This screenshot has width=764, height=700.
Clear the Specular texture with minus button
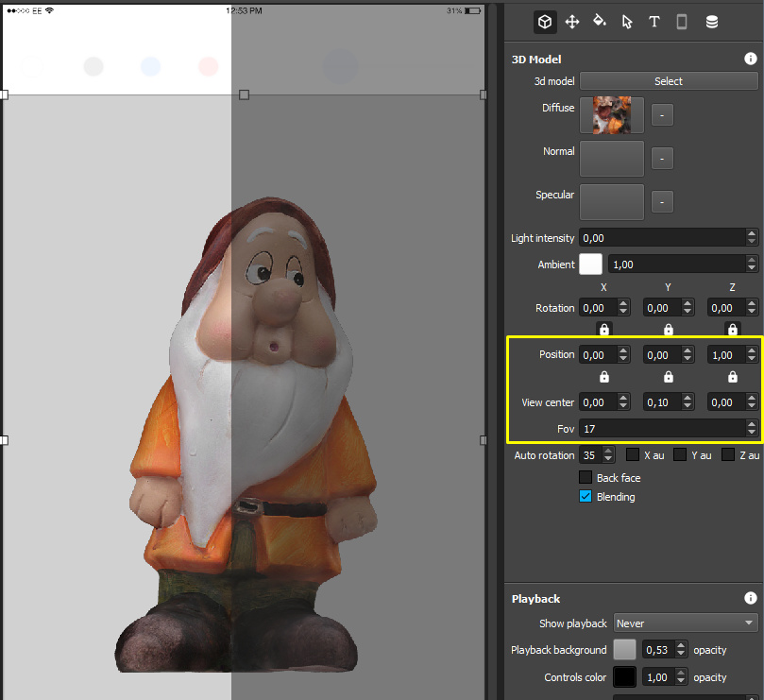click(662, 202)
